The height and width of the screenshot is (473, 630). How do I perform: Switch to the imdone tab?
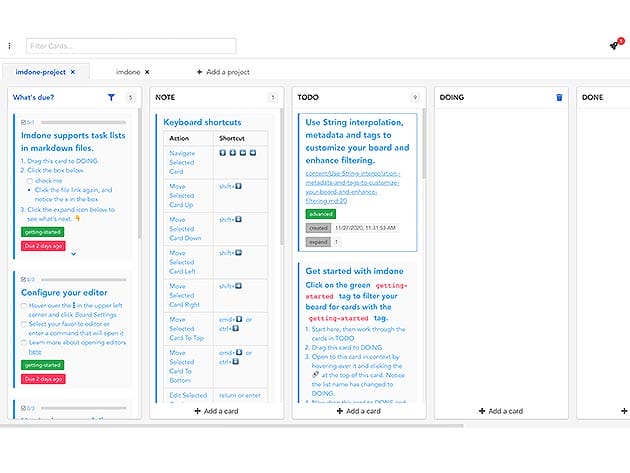(x=127, y=72)
